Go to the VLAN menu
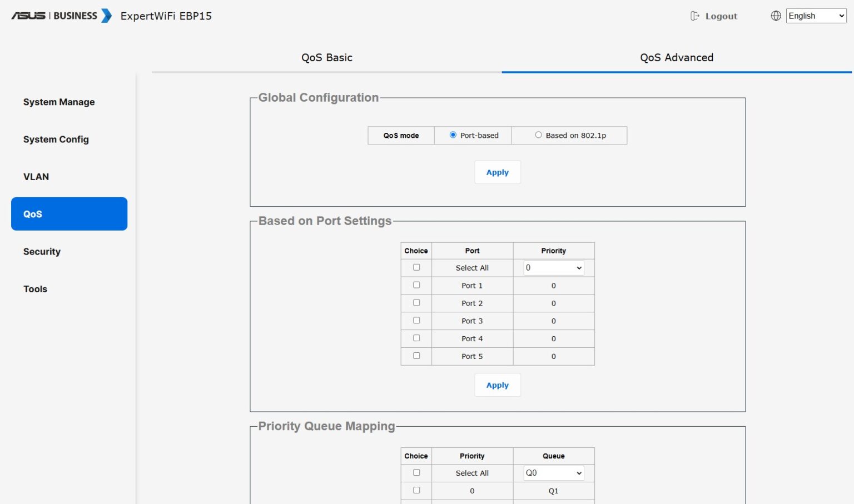This screenshot has width=854, height=504. coord(36,177)
